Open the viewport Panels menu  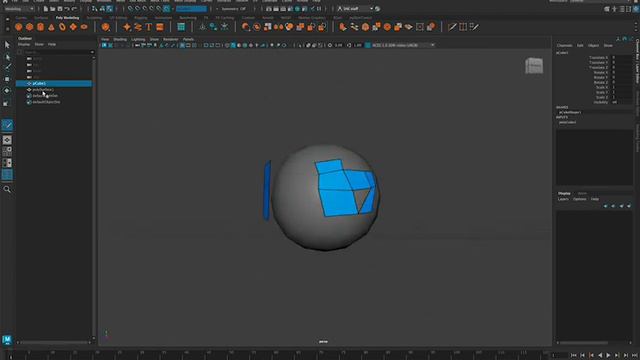[188, 39]
